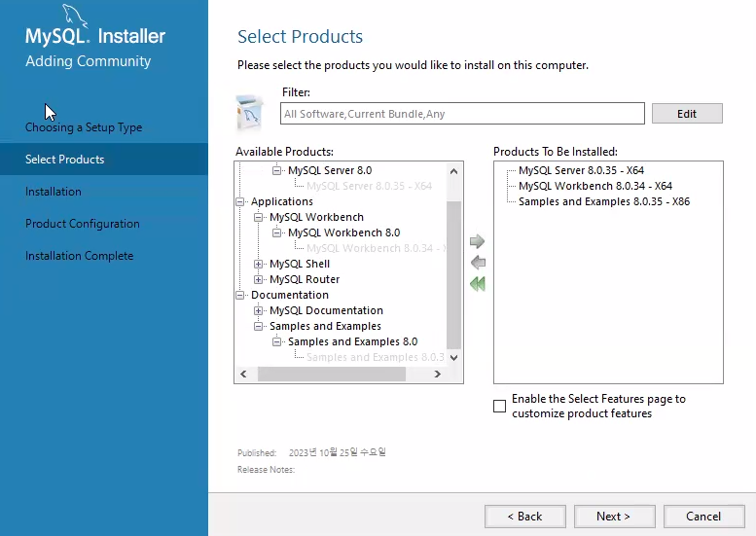
Task: Select the MySQL Workbench 8.0 tree label
Action: point(343,232)
